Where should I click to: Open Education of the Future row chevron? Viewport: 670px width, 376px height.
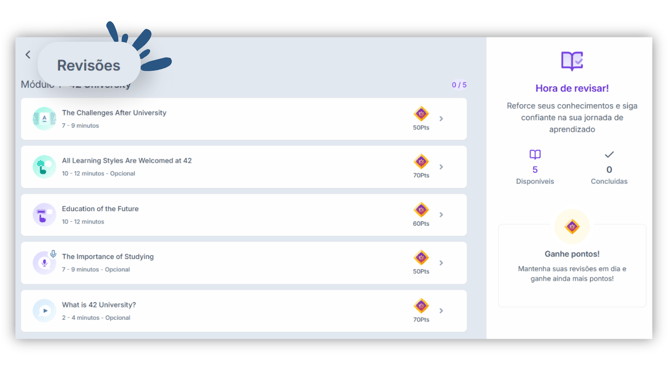tap(441, 214)
